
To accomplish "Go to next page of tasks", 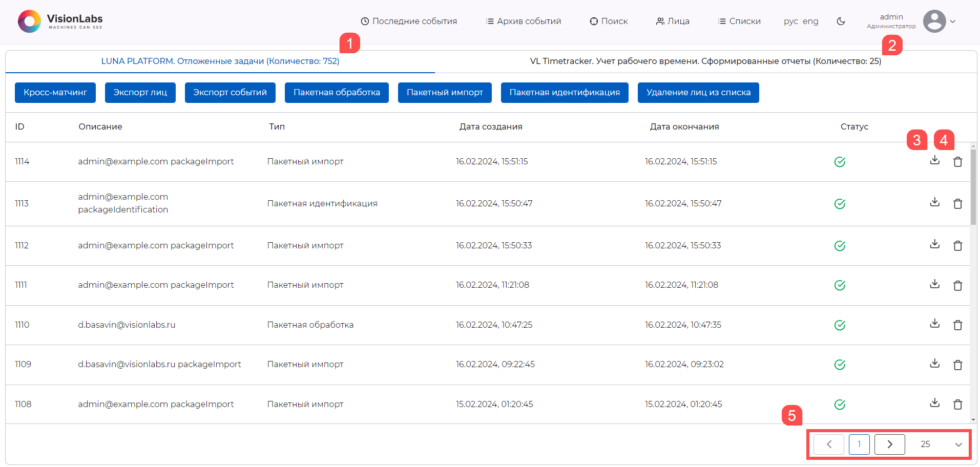I will click(890, 444).
